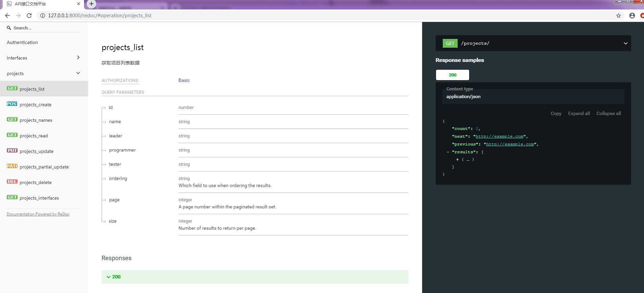Viewport: 644px width, 293px height.
Task: Select the 200 response sample tab
Action: click(452, 75)
